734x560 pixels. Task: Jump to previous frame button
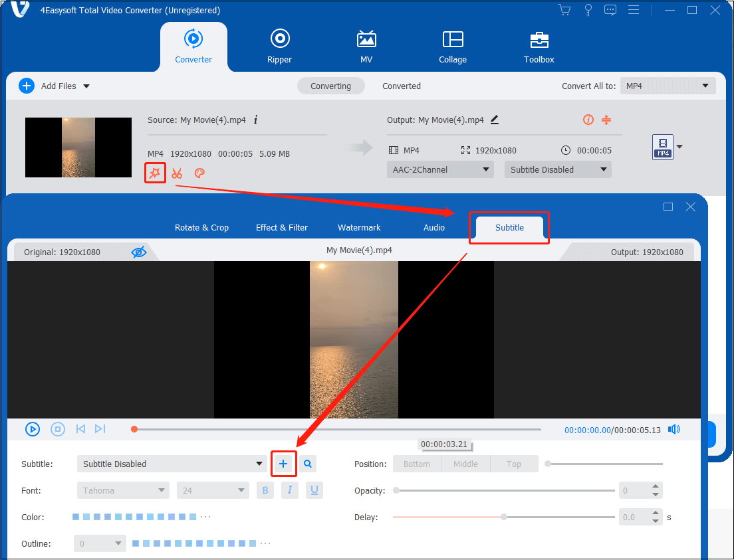(80, 429)
